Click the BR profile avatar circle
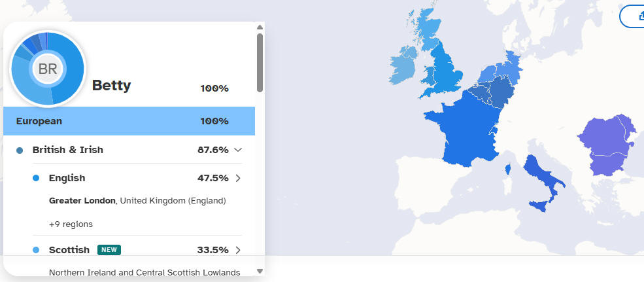Screen dimensions: 644x282 47,69
